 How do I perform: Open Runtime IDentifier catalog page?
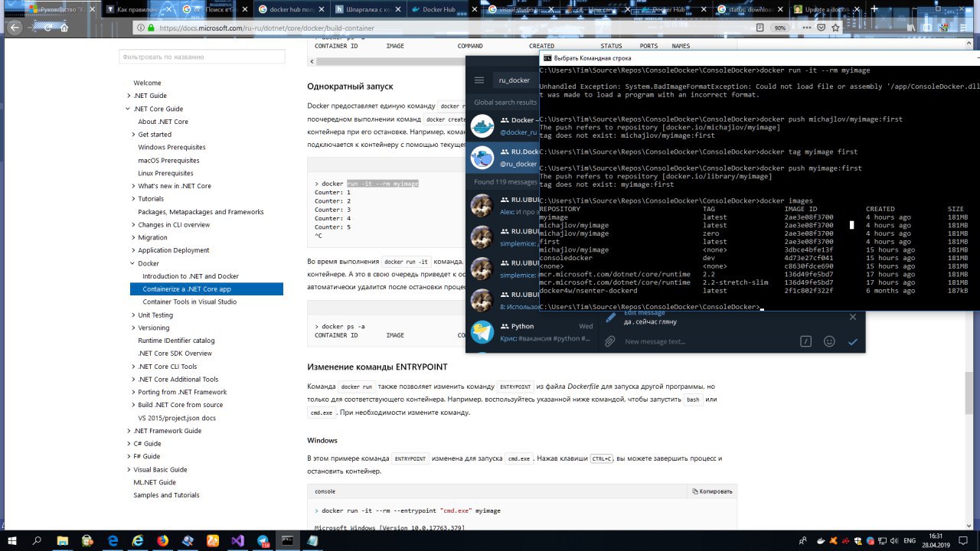[x=176, y=341]
